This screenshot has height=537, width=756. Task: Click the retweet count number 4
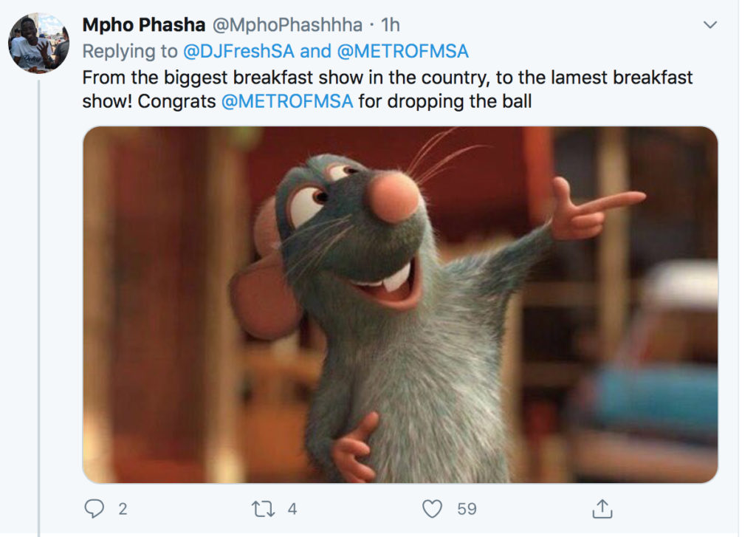coord(292,509)
